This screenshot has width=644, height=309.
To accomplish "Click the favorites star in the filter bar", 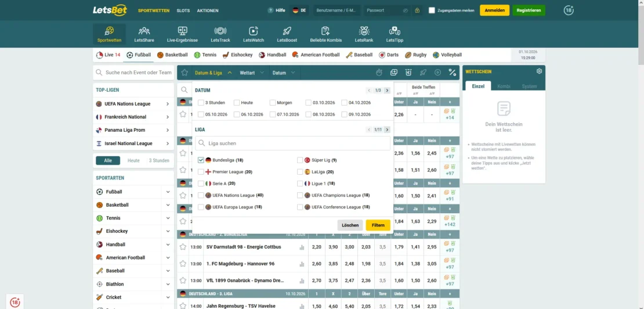I will click(x=185, y=73).
